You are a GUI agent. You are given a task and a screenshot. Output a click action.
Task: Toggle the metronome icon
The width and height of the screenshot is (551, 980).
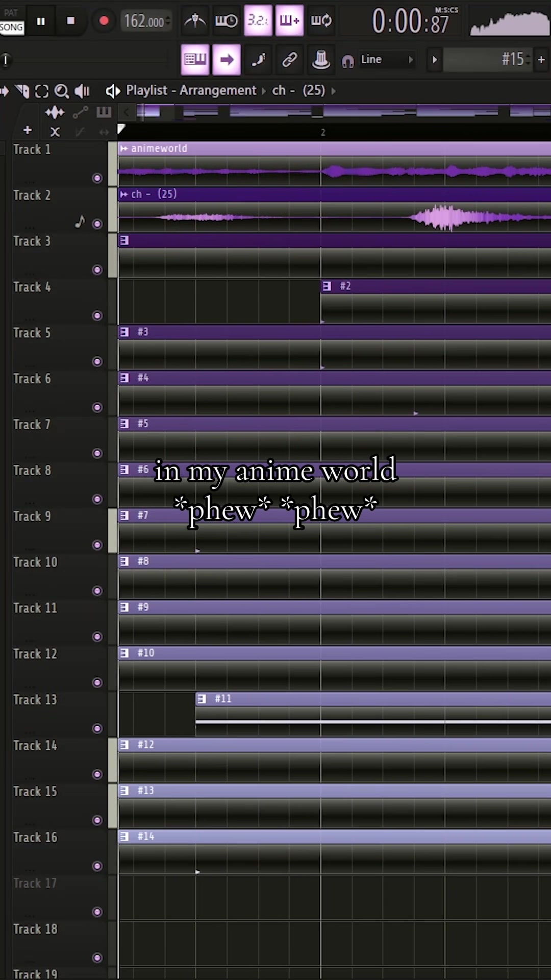195,21
